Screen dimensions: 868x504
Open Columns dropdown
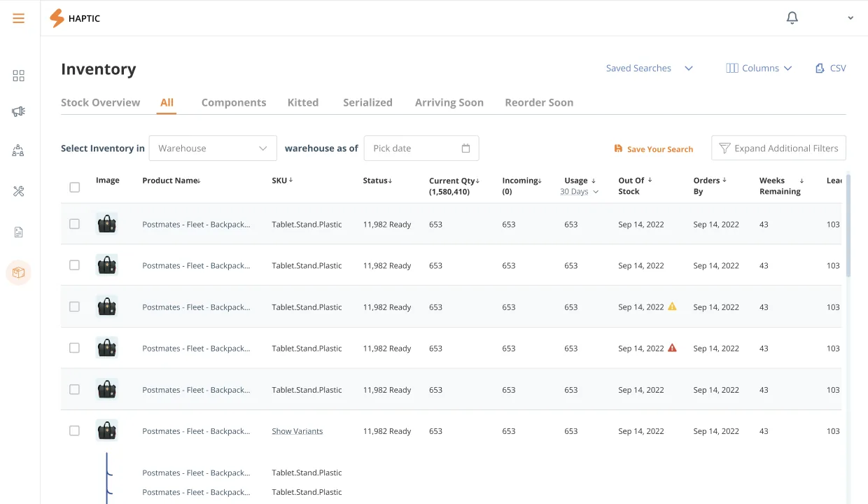click(759, 68)
